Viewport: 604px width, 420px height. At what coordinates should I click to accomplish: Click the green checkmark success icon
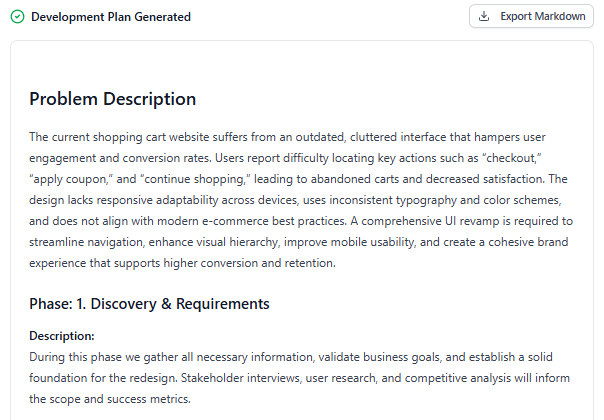point(17,17)
